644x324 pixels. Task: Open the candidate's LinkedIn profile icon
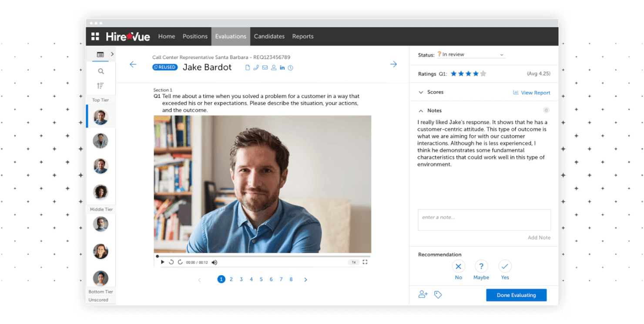pos(282,67)
